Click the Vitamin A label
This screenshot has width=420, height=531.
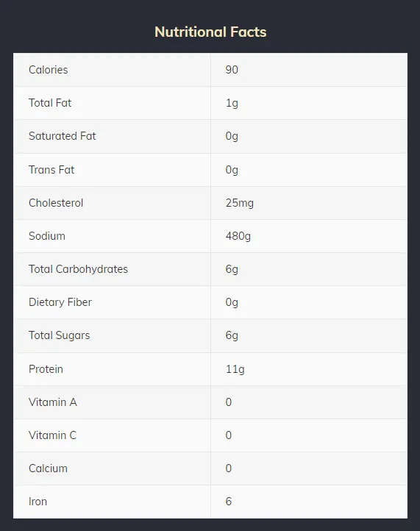(52, 402)
